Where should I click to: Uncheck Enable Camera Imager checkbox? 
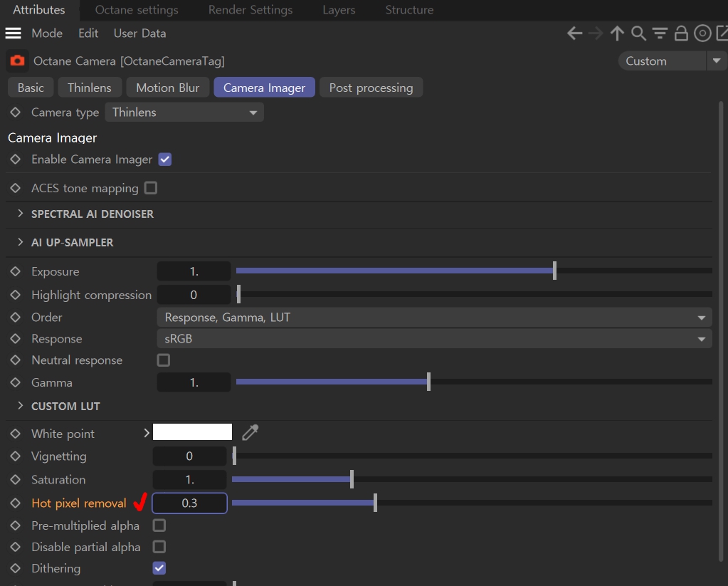pyautogui.click(x=165, y=159)
